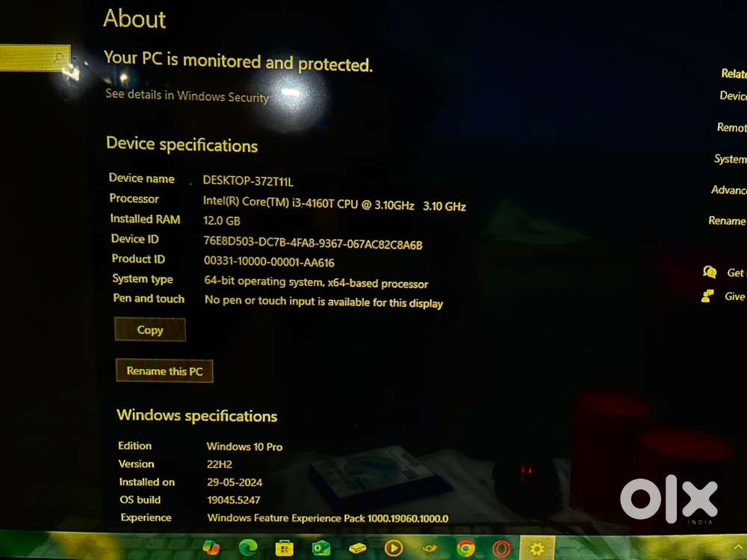Image resolution: width=747 pixels, height=560 pixels.
Task: Open the yellow drive icon on taskbar
Action: (x=357, y=549)
